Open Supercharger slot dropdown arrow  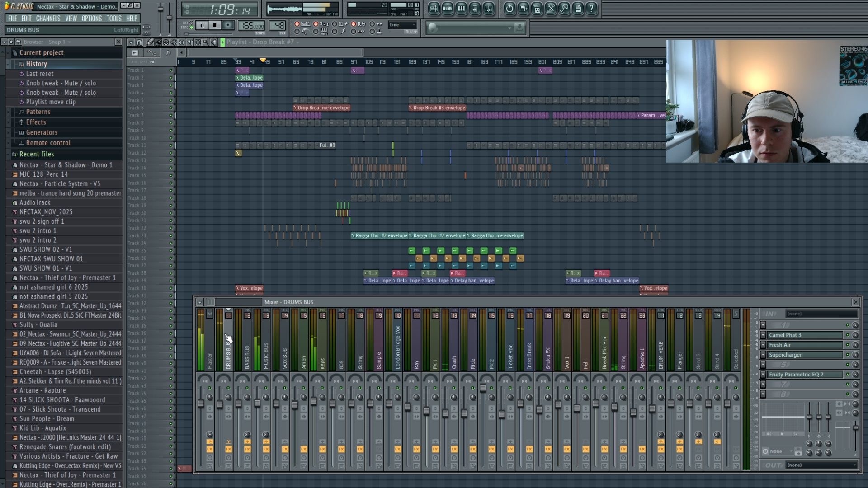[x=763, y=355]
